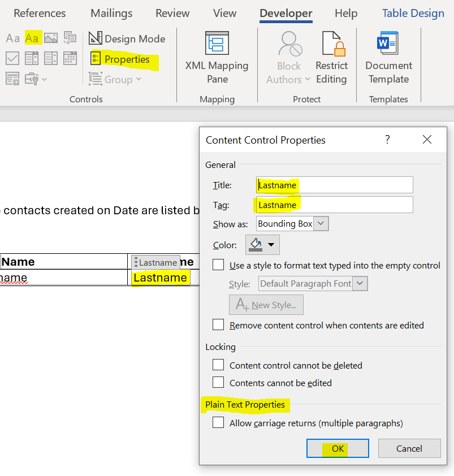Insert a Check Box Content Control
454x476 pixels.
coord(12,58)
